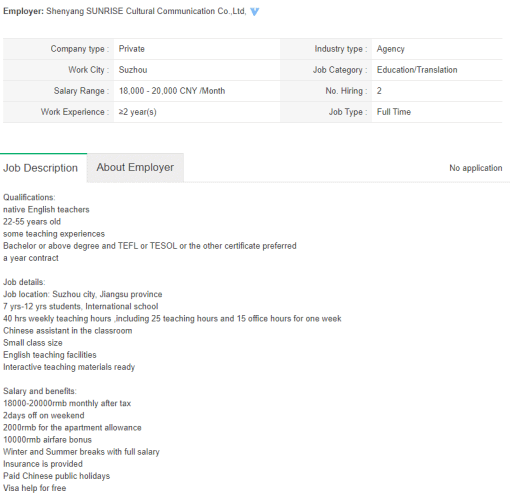This screenshot has width=510, height=498.
Task: Click the line 'English teaching facilities'
Action: click(50, 355)
